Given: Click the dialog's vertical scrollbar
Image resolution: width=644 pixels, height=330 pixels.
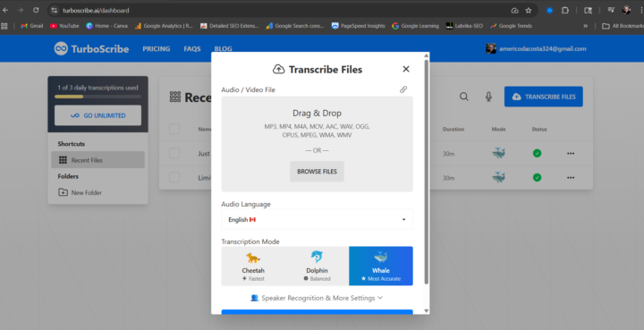Looking at the screenshot, I should (x=427, y=173).
